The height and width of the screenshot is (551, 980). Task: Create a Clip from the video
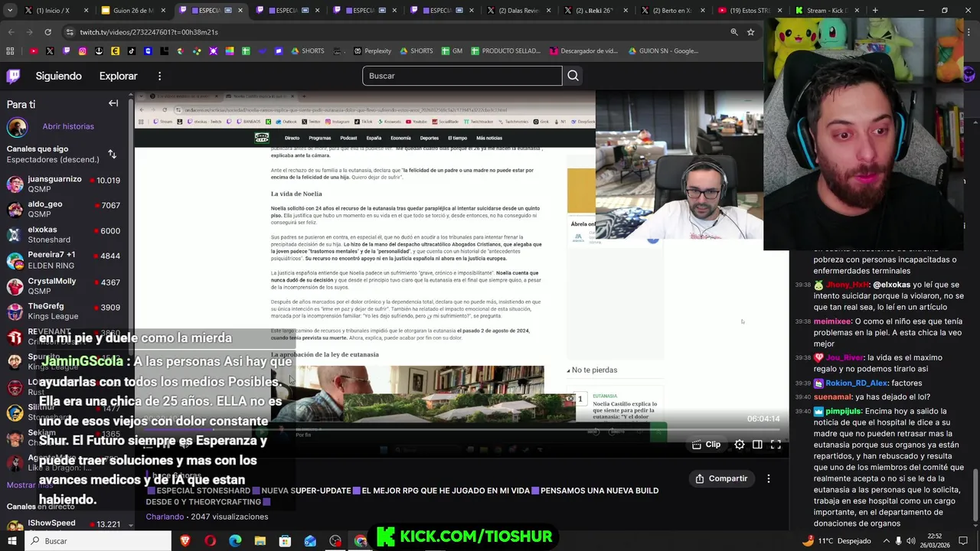point(706,445)
